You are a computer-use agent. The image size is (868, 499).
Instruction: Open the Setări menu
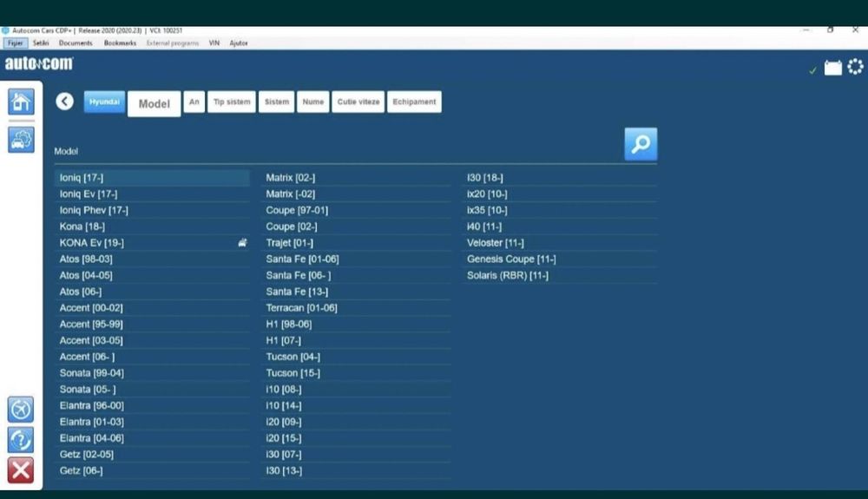(41, 43)
